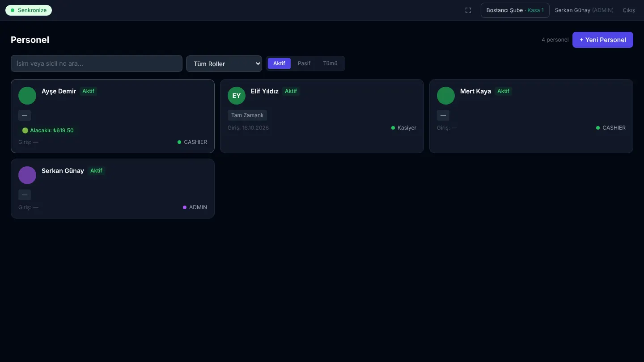The height and width of the screenshot is (362, 644).
Task: Click the Giriş: 16.10.2026 date text
Action: tap(248, 128)
